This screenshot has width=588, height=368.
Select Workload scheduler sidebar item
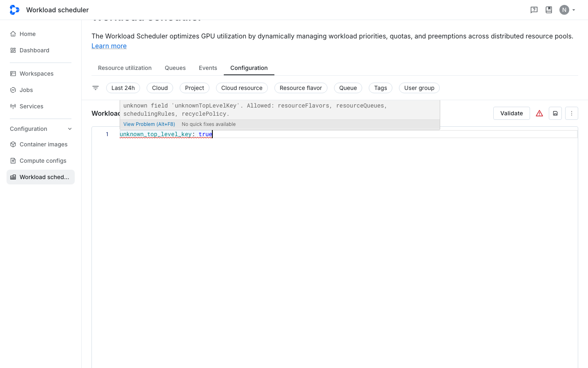(x=40, y=177)
